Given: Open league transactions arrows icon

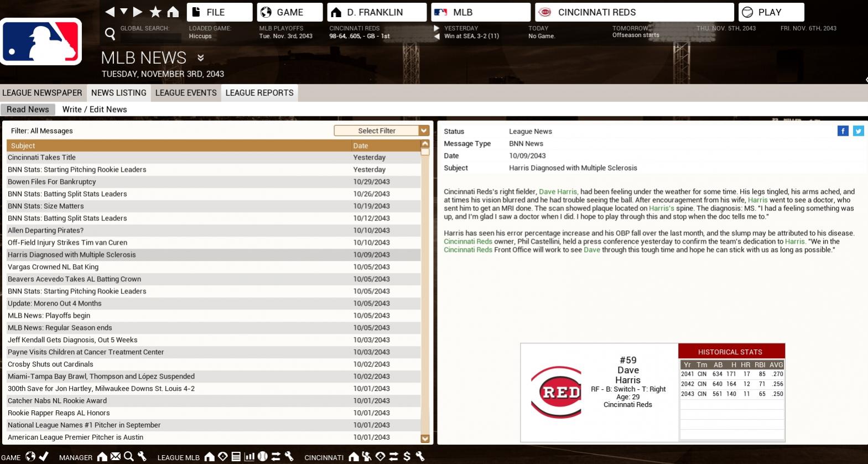Looking at the screenshot, I should 276,457.
